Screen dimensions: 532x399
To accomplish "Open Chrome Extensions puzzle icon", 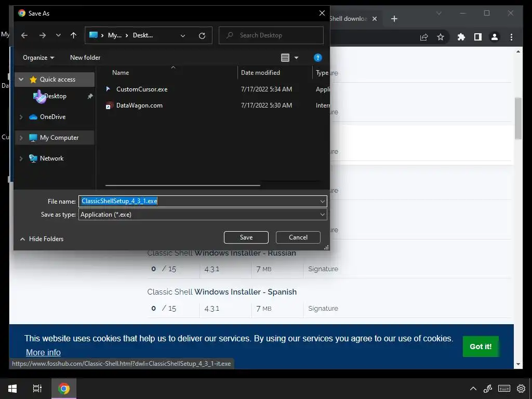I will [461, 37].
